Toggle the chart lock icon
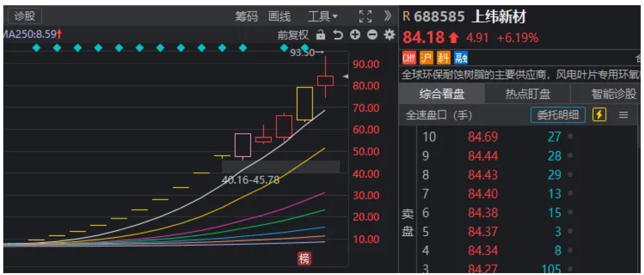The width and height of the screenshot is (644, 275). pos(321,35)
